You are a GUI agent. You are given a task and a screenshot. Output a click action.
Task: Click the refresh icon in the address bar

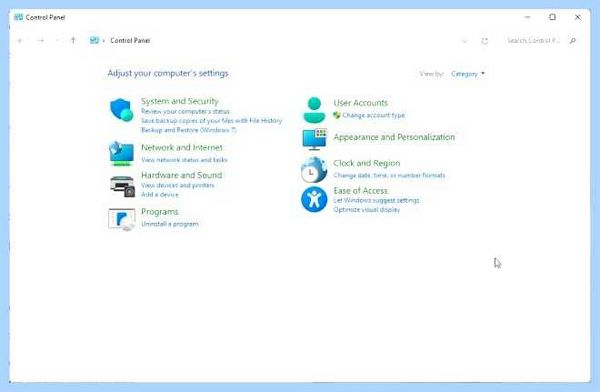pyautogui.click(x=484, y=41)
